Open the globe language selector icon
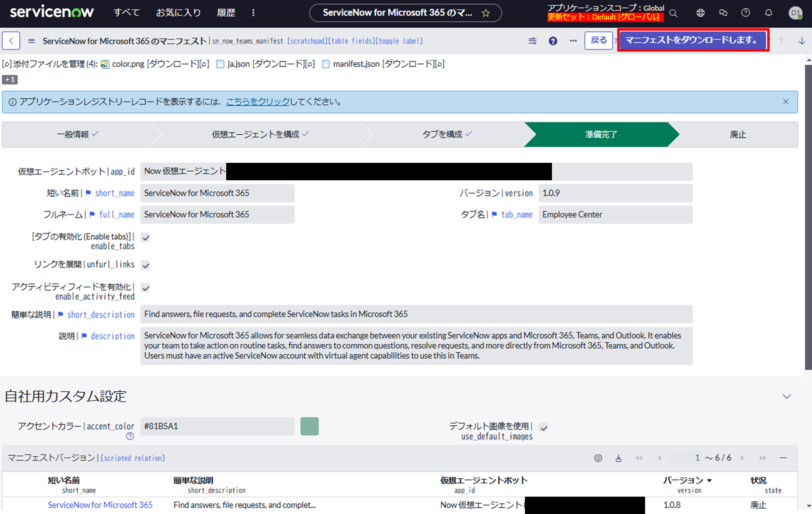 click(x=701, y=13)
